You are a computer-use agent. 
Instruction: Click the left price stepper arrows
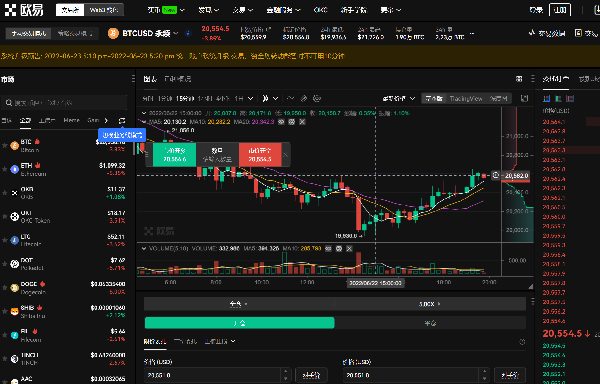[x=285, y=375]
